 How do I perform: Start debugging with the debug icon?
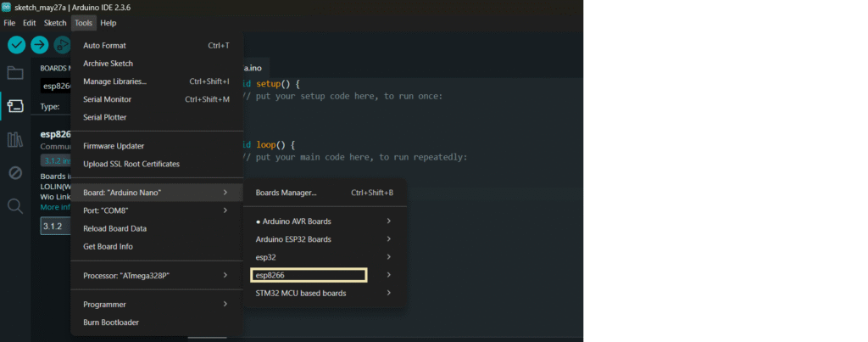pos(62,45)
